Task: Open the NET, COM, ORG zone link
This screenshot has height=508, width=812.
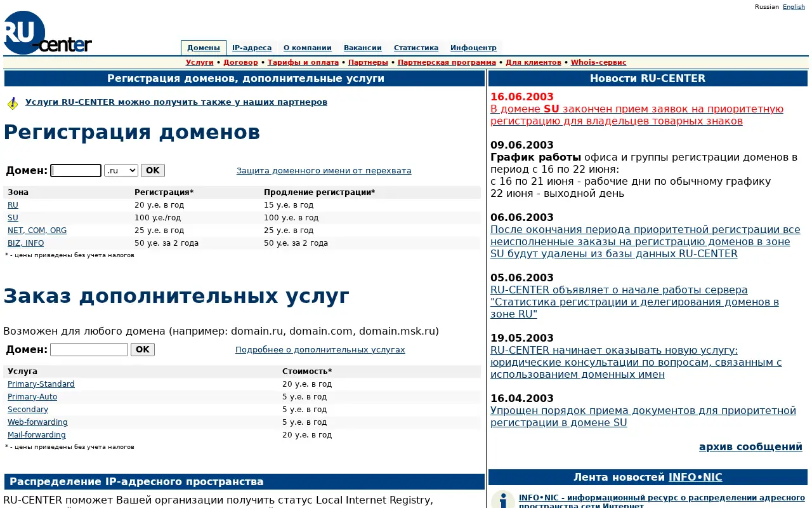Action: (x=37, y=231)
